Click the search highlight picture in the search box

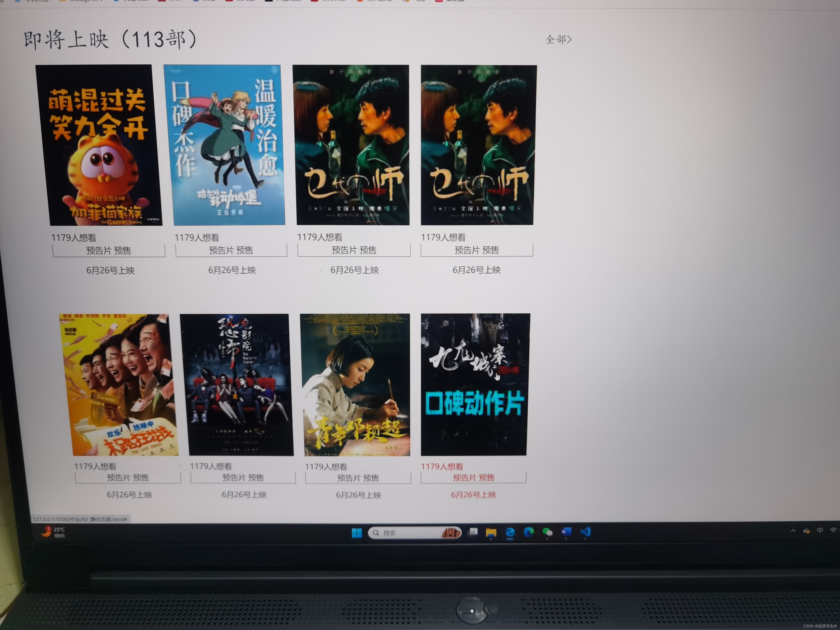451,533
